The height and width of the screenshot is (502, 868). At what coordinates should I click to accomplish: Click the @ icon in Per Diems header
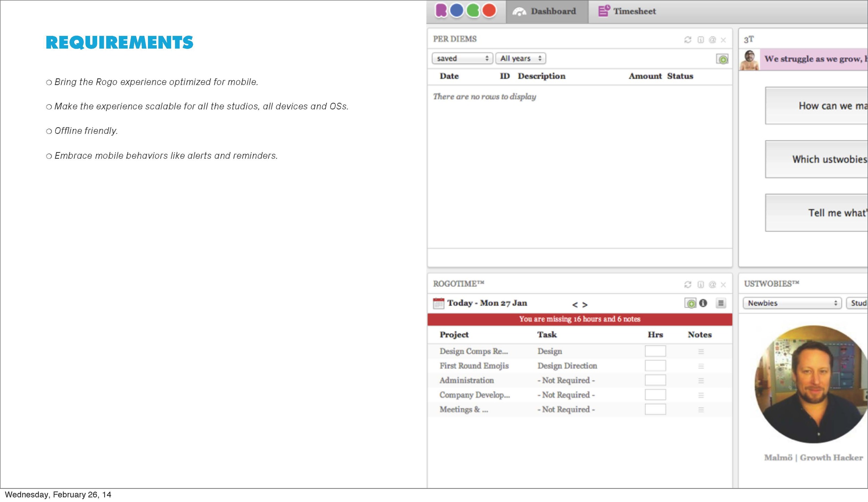(712, 40)
